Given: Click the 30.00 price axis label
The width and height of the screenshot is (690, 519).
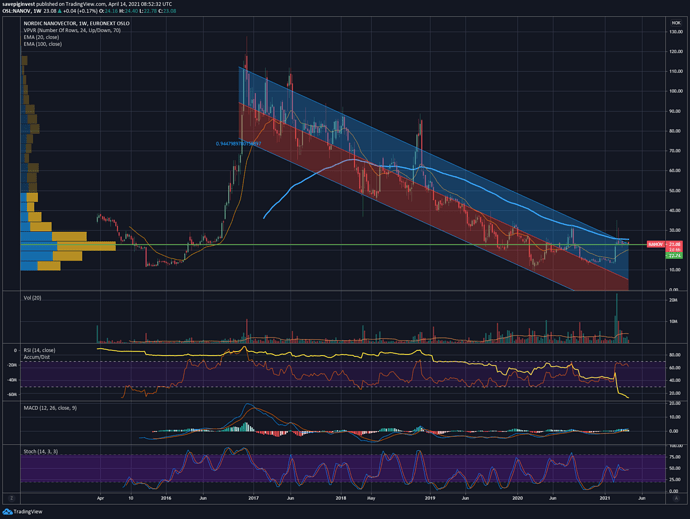Looking at the screenshot, I should (676, 231).
